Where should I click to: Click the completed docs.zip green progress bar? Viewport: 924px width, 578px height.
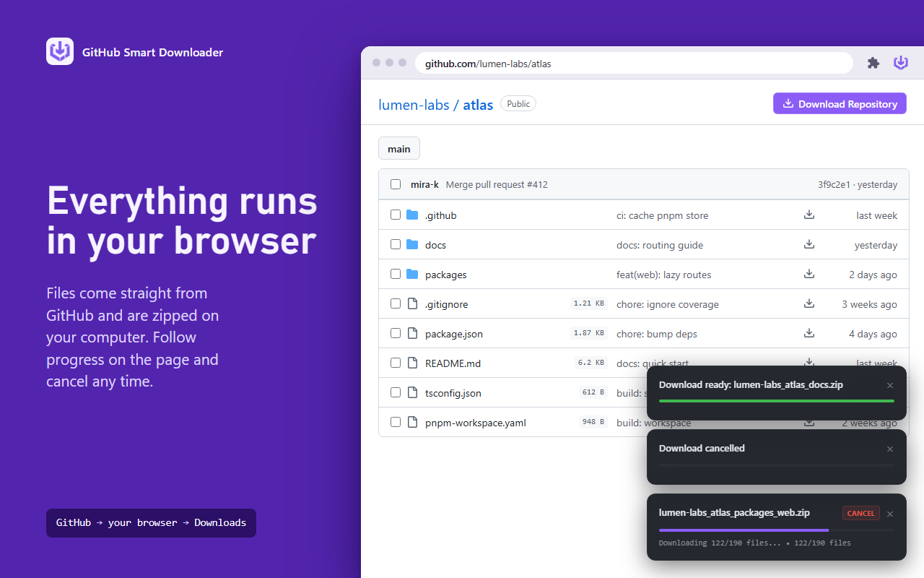777,401
